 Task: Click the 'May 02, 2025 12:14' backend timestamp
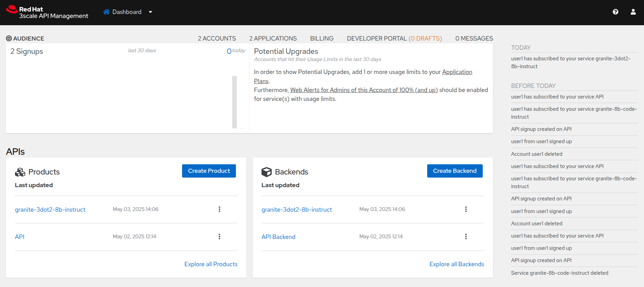(381, 237)
